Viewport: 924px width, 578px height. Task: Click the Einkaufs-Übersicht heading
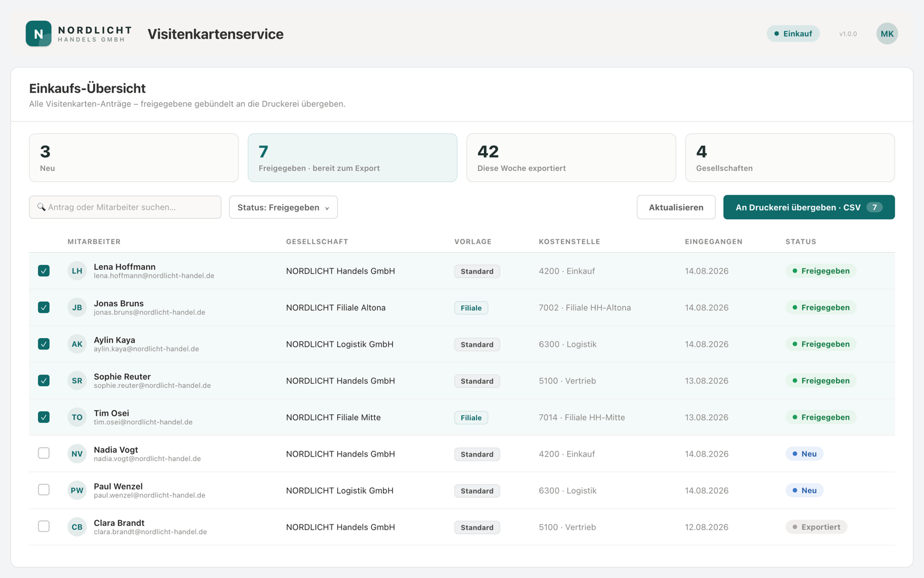point(87,88)
